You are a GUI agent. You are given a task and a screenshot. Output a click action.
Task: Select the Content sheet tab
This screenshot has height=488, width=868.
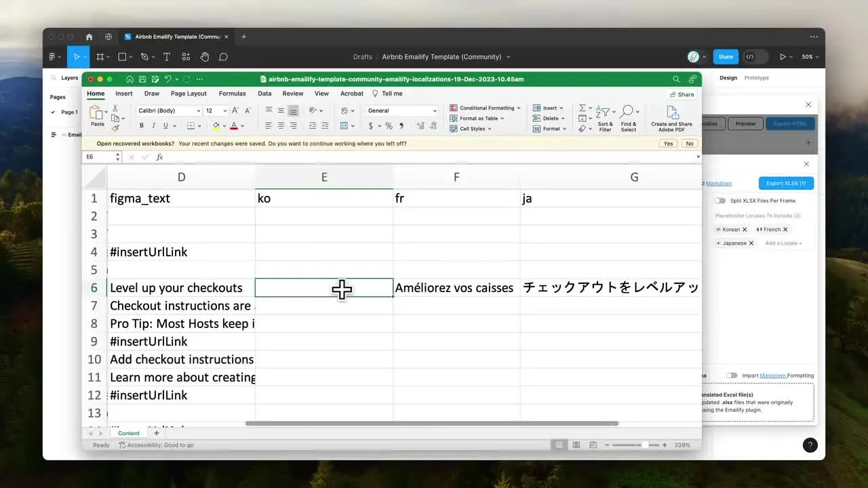click(x=128, y=433)
